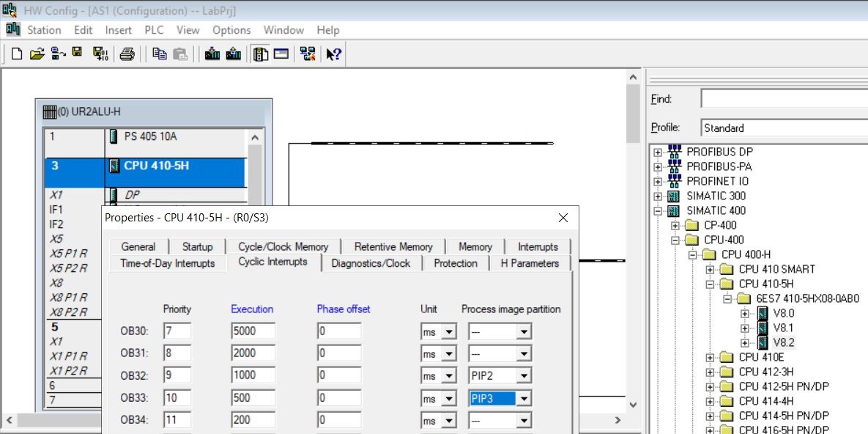Image resolution: width=868 pixels, height=434 pixels.
Task: Click the Profile Standard combo box
Action: coord(784,128)
